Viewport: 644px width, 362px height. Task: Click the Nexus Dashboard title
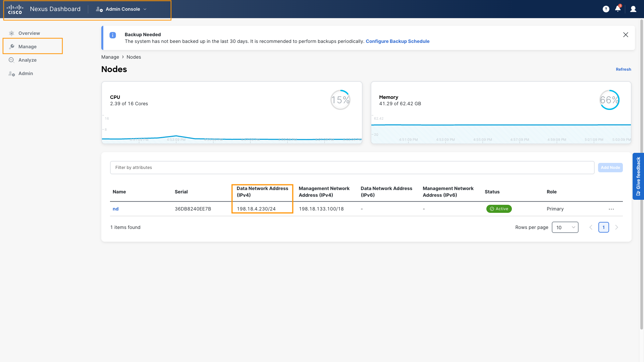(x=55, y=9)
